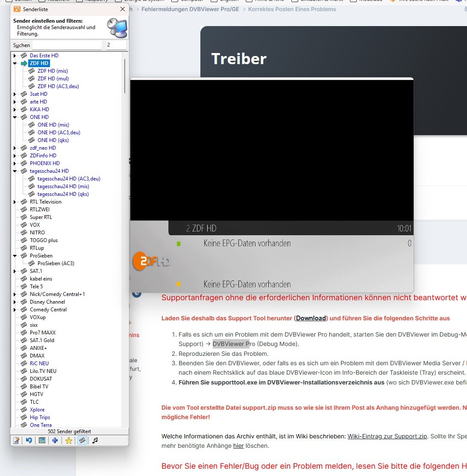Screen dimensions: 467x476
Task: Open the Download link for the Support Tool
Action: click(x=311, y=318)
